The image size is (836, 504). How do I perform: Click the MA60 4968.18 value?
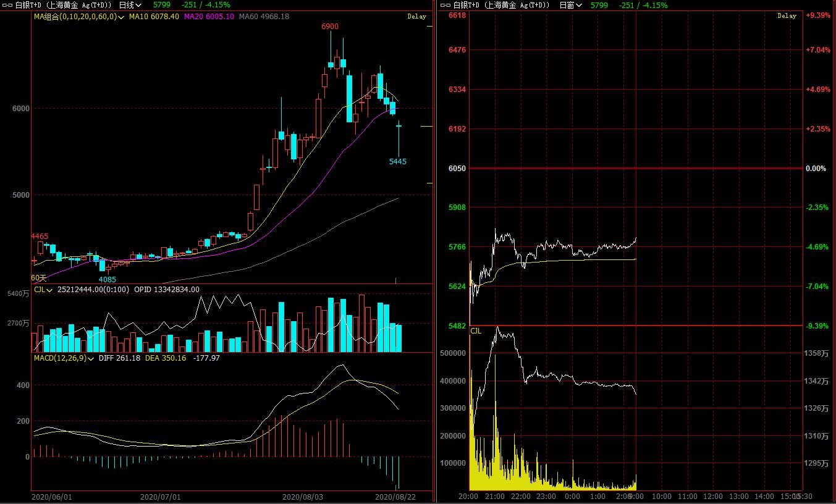pos(264,17)
